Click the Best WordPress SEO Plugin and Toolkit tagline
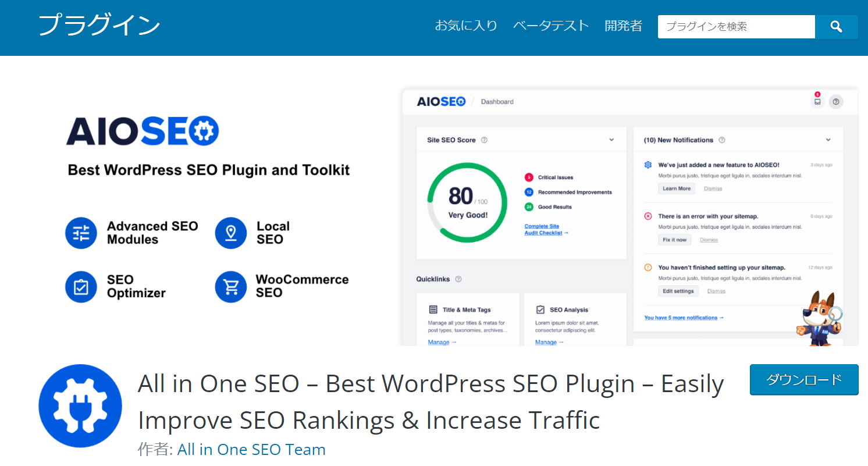 (209, 170)
